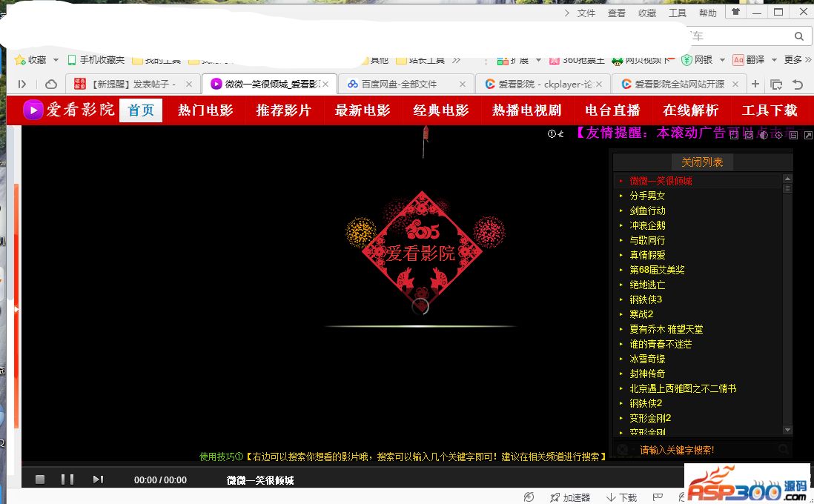Click the cloud sync icon beside tabs
Image resolution: width=814 pixels, height=504 pixels.
[x=51, y=84]
